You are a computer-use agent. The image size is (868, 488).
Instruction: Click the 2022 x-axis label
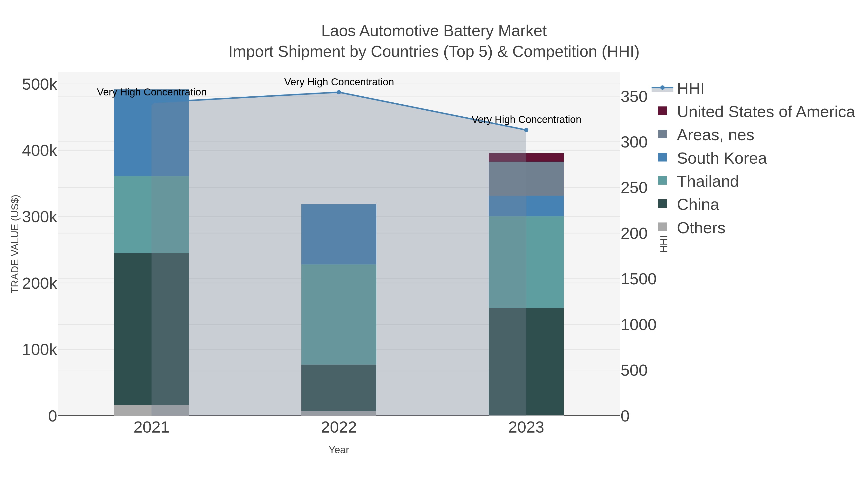coord(339,428)
